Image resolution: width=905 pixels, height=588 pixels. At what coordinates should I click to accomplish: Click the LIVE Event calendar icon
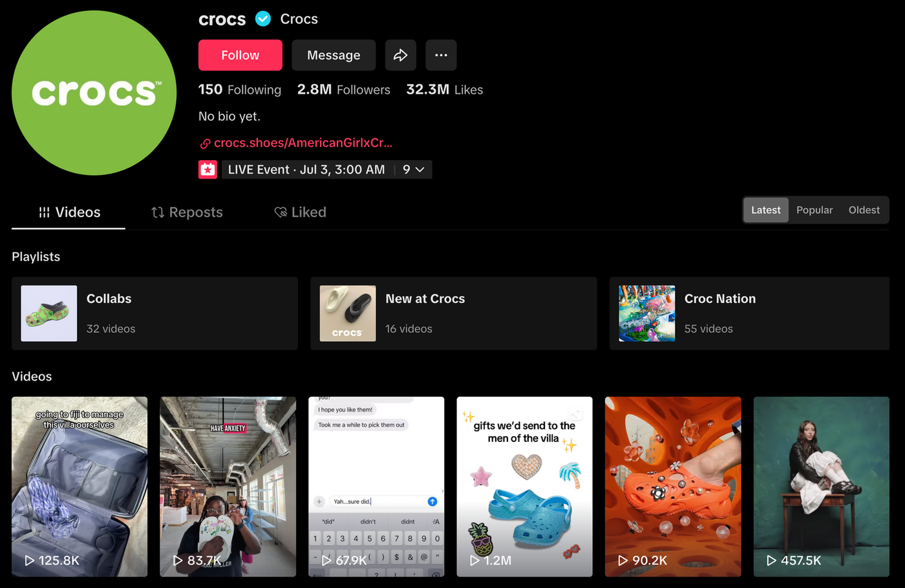(x=208, y=169)
